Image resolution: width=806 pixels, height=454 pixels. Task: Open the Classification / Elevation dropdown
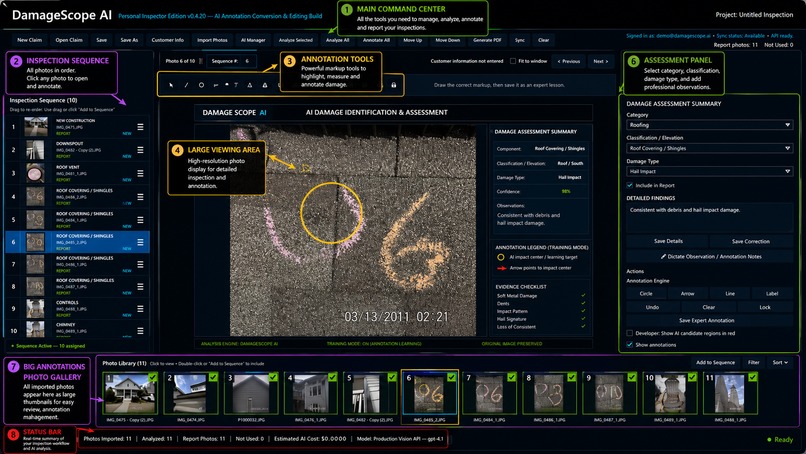[x=709, y=148]
